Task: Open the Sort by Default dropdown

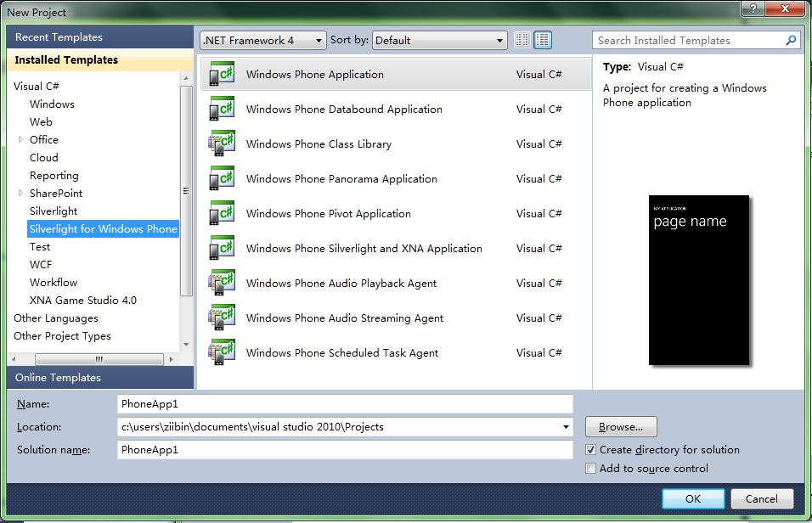Action: pyautogui.click(x=439, y=40)
